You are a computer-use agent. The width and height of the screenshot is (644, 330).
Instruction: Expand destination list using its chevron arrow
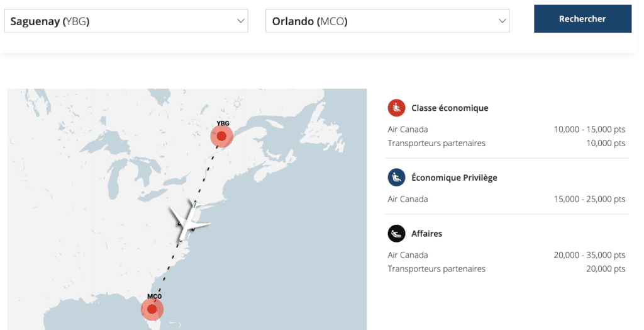pyautogui.click(x=502, y=21)
